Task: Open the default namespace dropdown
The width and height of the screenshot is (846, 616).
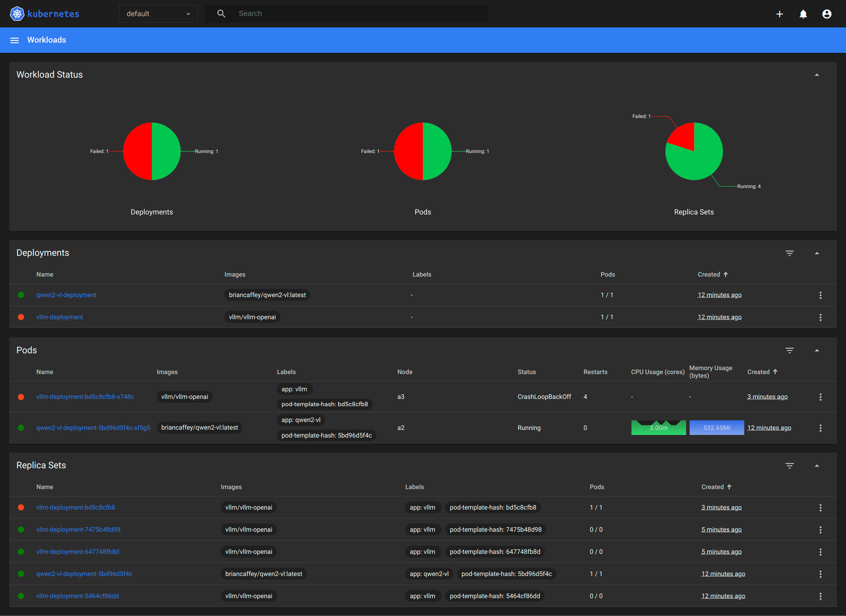Action: point(158,14)
